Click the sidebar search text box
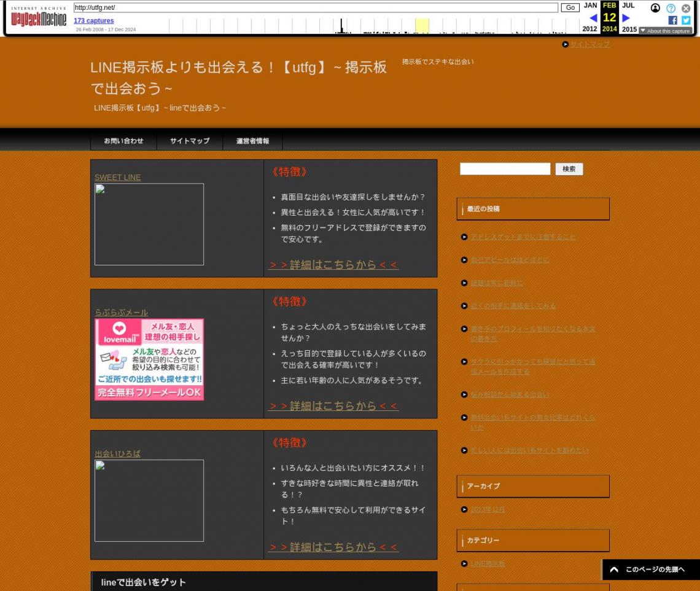Image resolution: width=700 pixels, height=591 pixels. (505, 169)
